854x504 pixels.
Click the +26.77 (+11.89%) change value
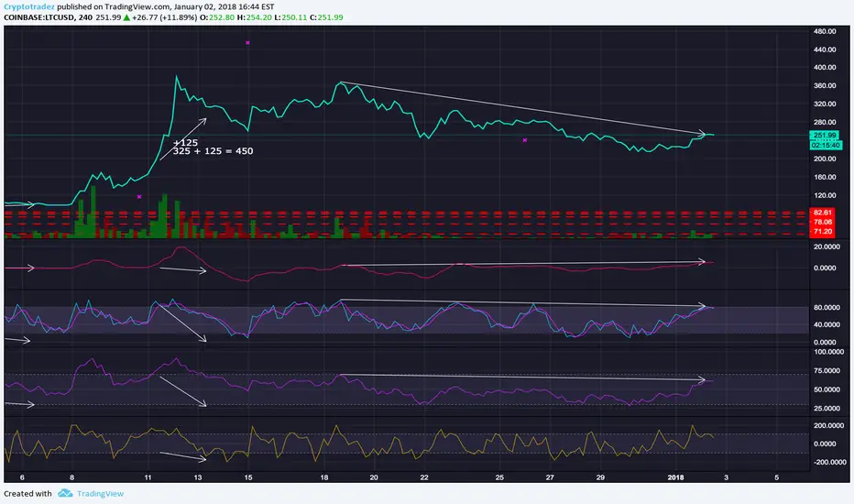(x=164, y=17)
